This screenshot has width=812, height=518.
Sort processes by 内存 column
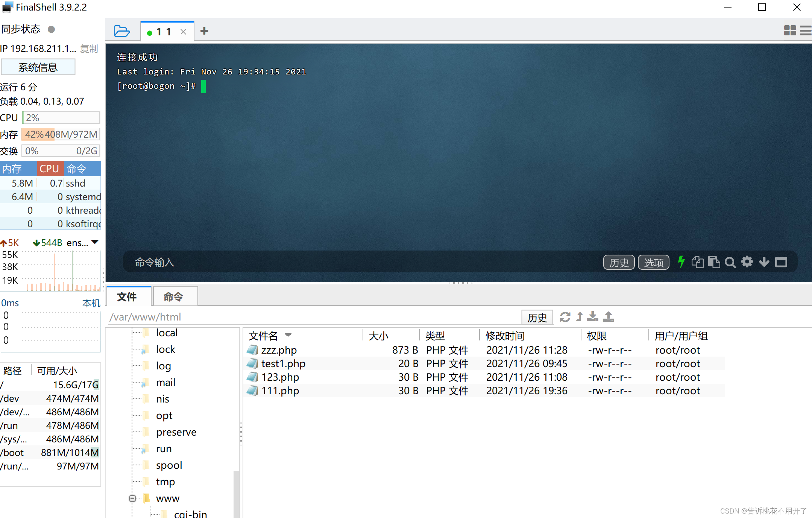point(18,169)
